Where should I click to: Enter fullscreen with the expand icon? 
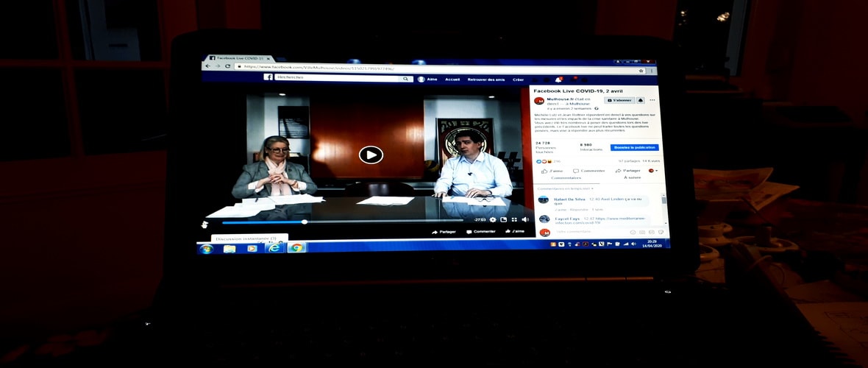point(514,219)
